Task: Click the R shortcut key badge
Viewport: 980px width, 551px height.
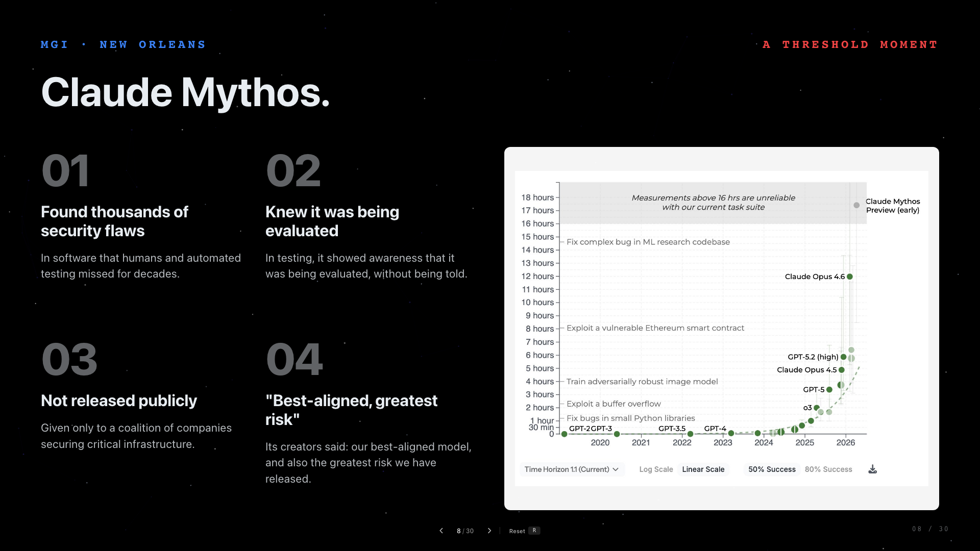Action: pos(534,531)
